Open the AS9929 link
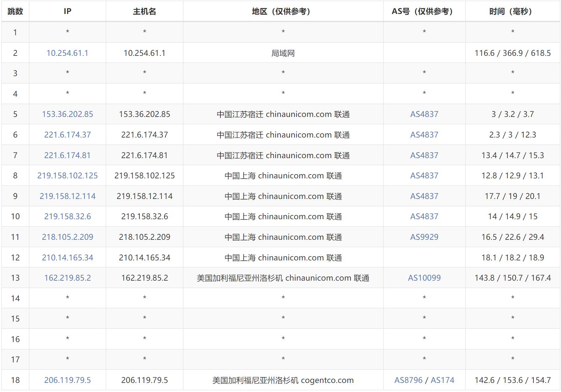 click(424, 237)
